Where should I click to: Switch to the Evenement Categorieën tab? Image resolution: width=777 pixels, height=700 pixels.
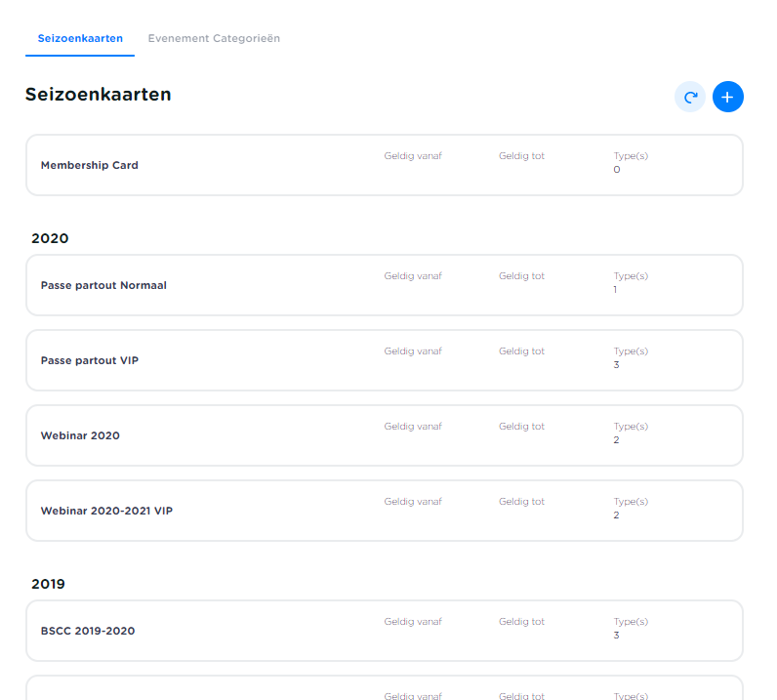click(x=214, y=38)
